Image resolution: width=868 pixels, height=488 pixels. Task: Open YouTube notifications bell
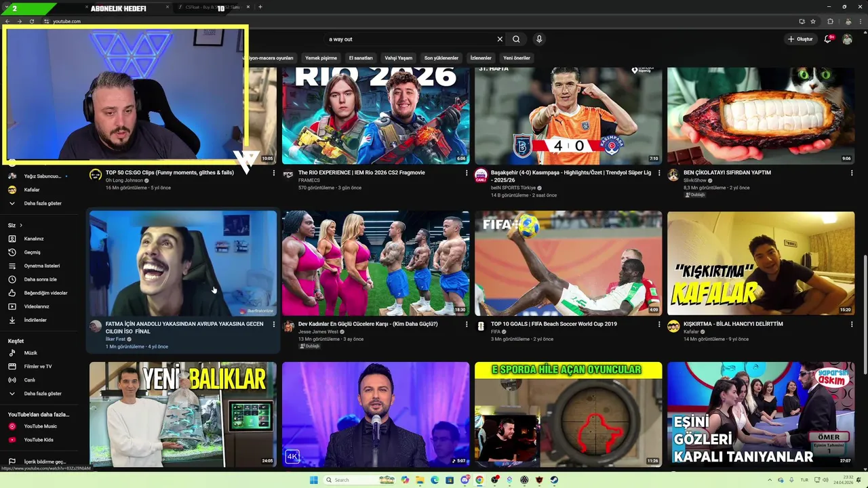click(827, 39)
